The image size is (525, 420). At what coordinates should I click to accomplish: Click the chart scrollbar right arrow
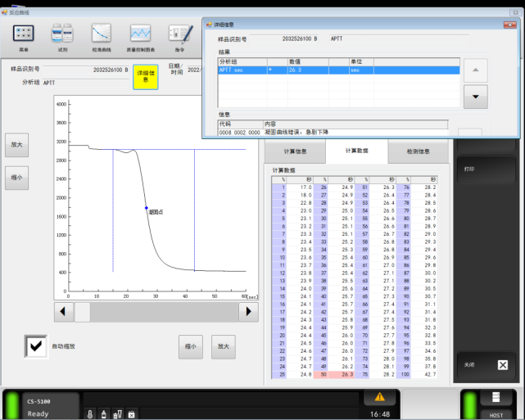pos(248,312)
